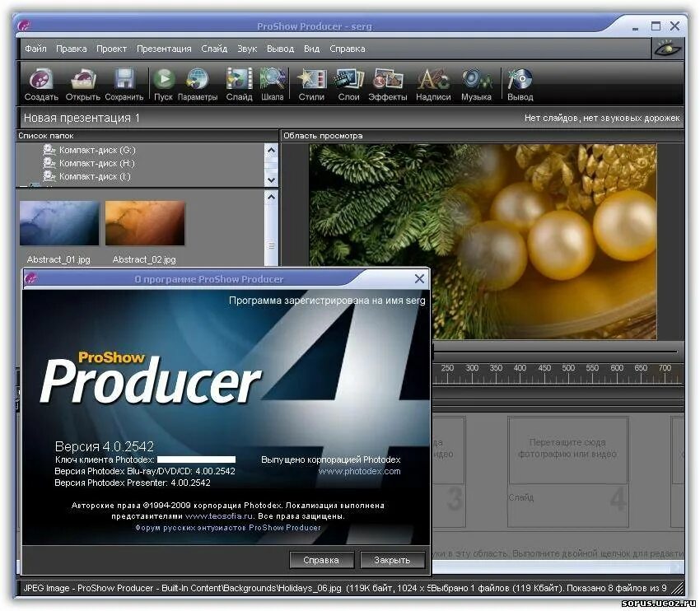Click folder list scroll down arrow
Viewport: 700px width, 611px height.
[x=271, y=180]
